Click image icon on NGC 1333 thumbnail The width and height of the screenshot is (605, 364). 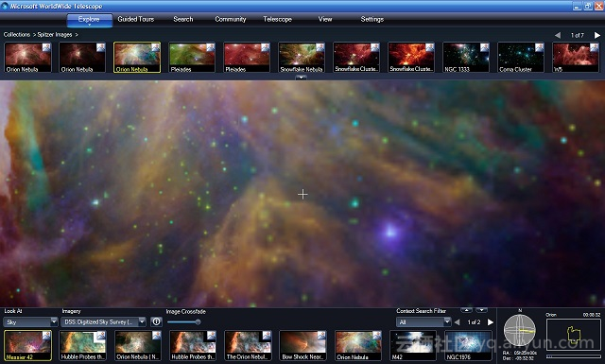[484, 47]
